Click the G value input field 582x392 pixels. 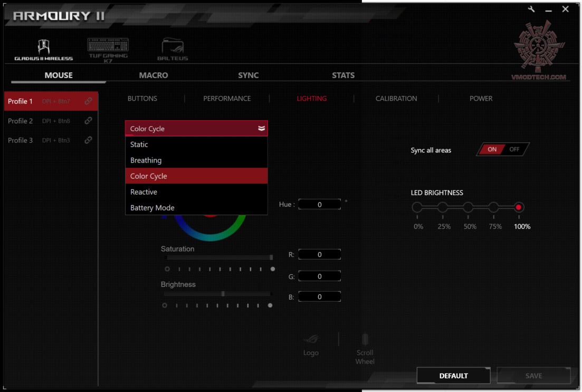(x=319, y=276)
